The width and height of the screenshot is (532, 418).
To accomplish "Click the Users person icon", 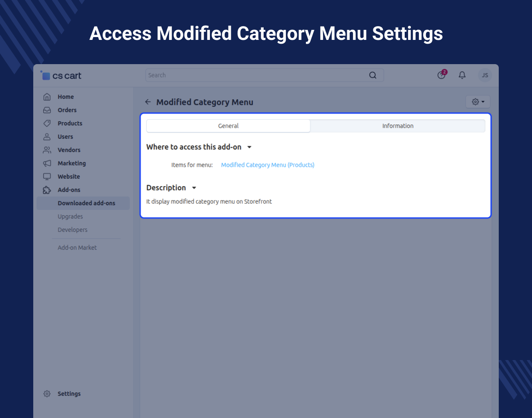I will pyautogui.click(x=47, y=137).
